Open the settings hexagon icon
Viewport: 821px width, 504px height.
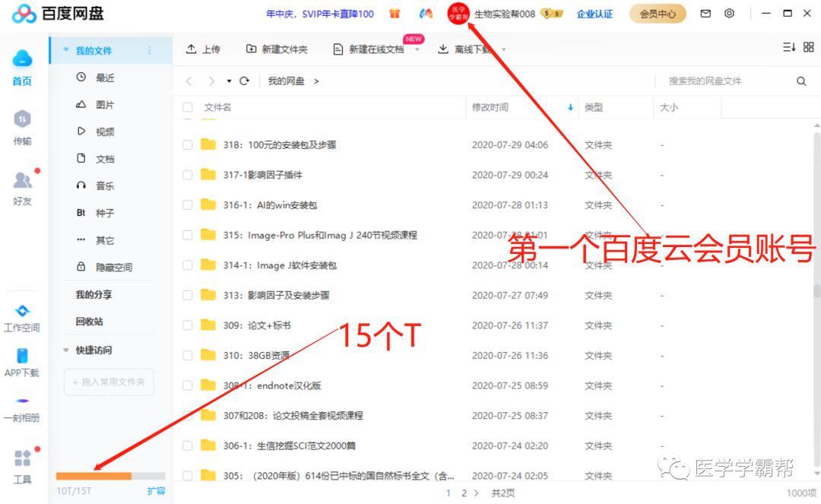click(x=729, y=14)
